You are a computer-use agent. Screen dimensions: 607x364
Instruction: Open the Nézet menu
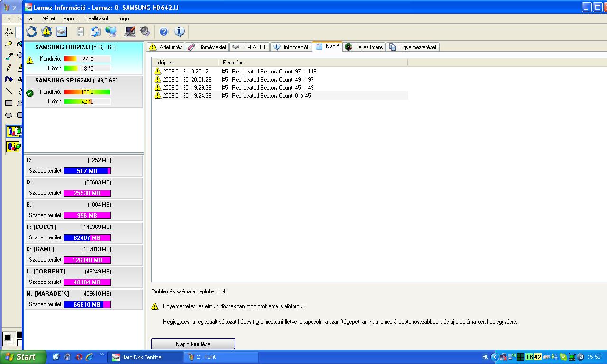point(49,18)
